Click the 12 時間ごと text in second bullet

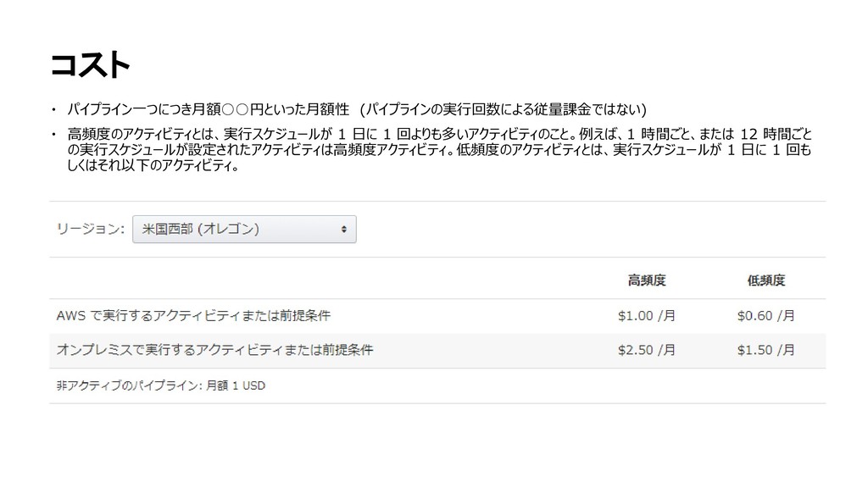[x=776, y=134]
